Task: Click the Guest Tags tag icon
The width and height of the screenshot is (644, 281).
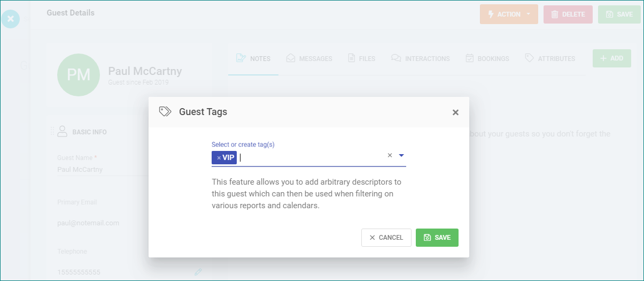Action: (x=165, y=111)
